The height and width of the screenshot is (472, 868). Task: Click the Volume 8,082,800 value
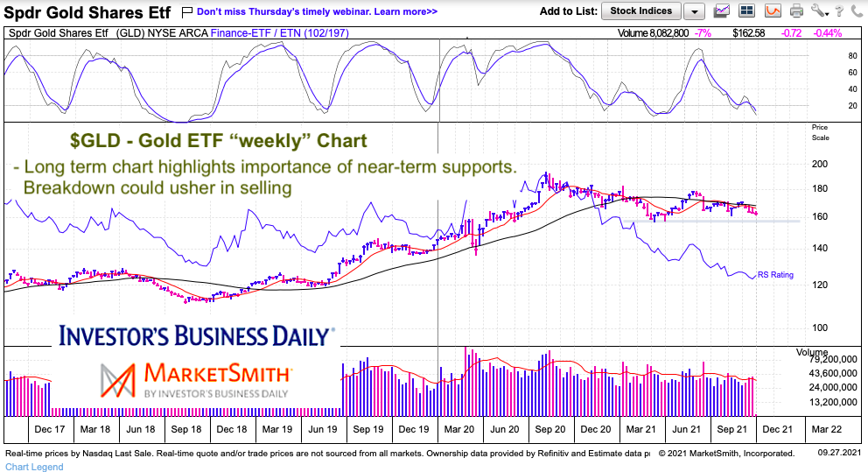[654, 33]
